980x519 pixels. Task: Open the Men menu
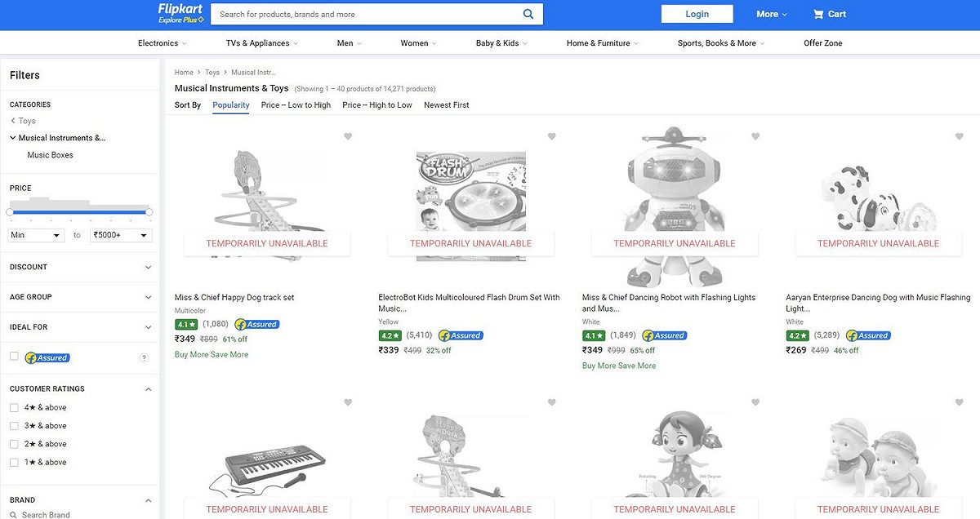pos(349,43)
